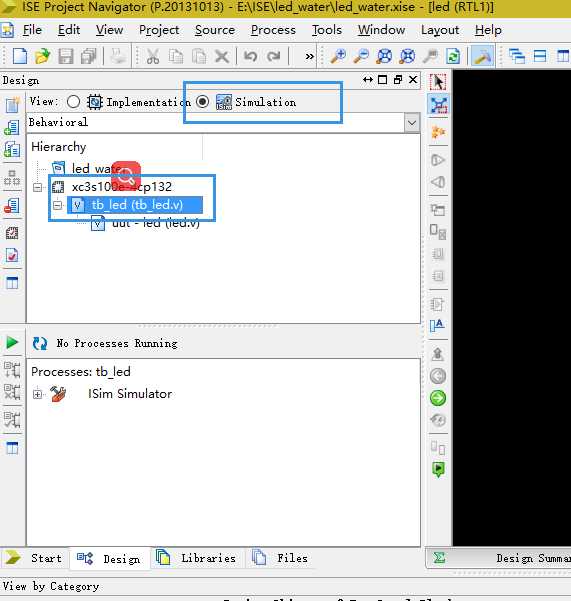Click the Copy toolbar icon
571x601 pixels.
pos(176,56)
